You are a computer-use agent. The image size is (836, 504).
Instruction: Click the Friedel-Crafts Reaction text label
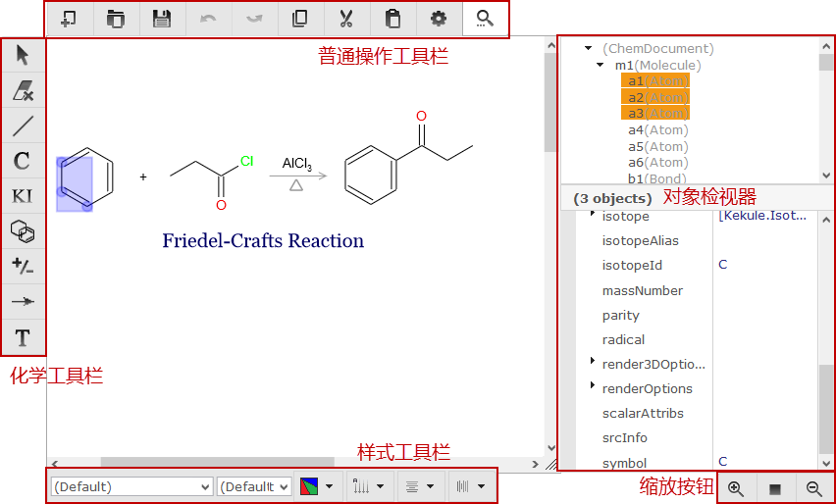(x=263, y=241)
